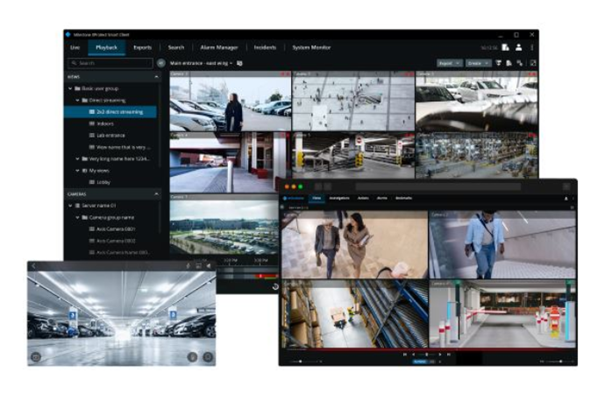The width and height of the screenshot is (605, 400).
Task: Click the collapse sidebar arrow icon
Action: coord(161,63)
